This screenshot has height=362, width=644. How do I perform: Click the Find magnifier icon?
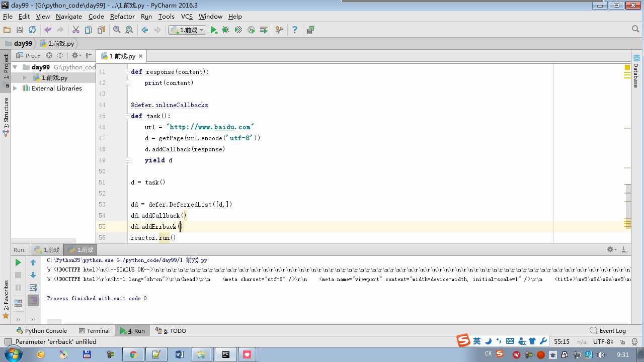pos(117,30)
